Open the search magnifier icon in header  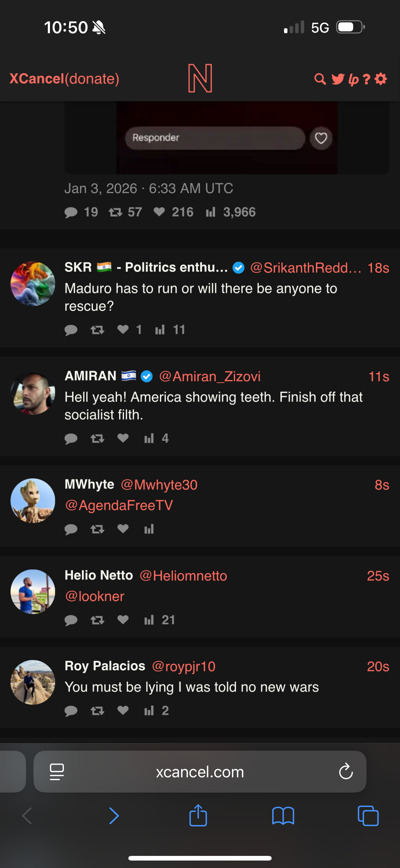tap(320, 79)
